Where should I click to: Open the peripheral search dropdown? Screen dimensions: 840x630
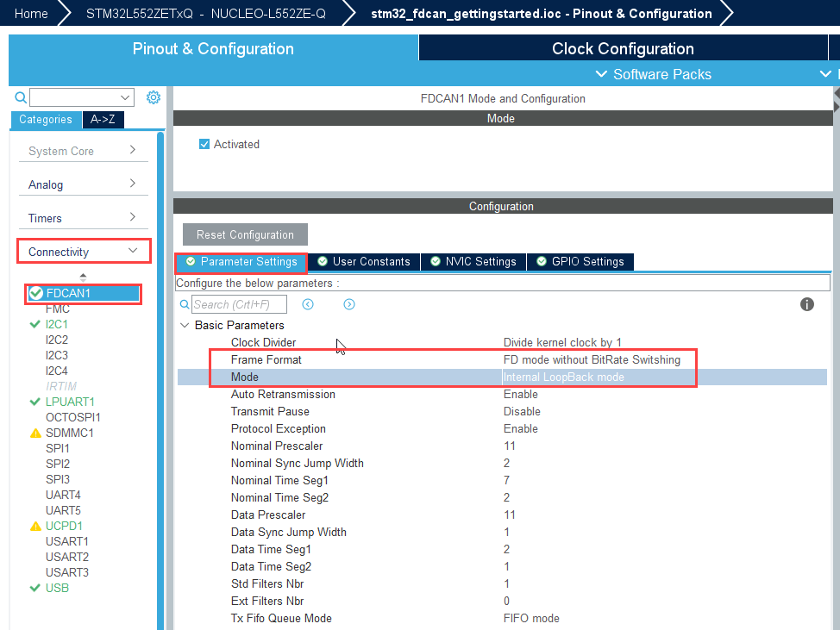coord(126,97)
